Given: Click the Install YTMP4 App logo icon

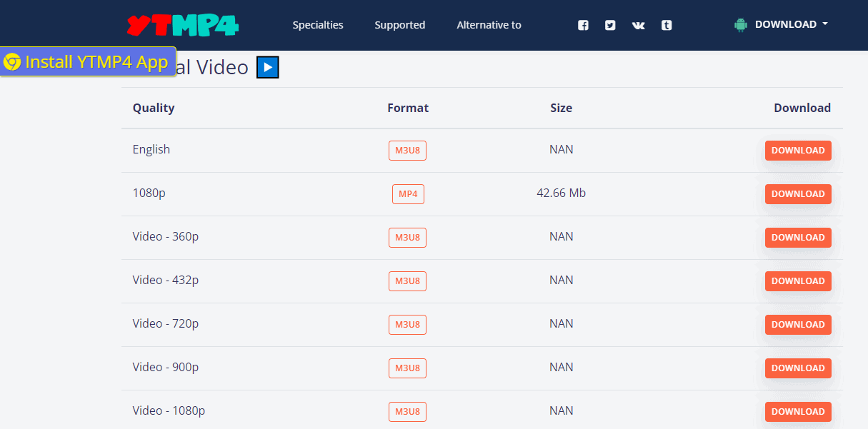Looking at the screenshot, I should pos(12,62).
